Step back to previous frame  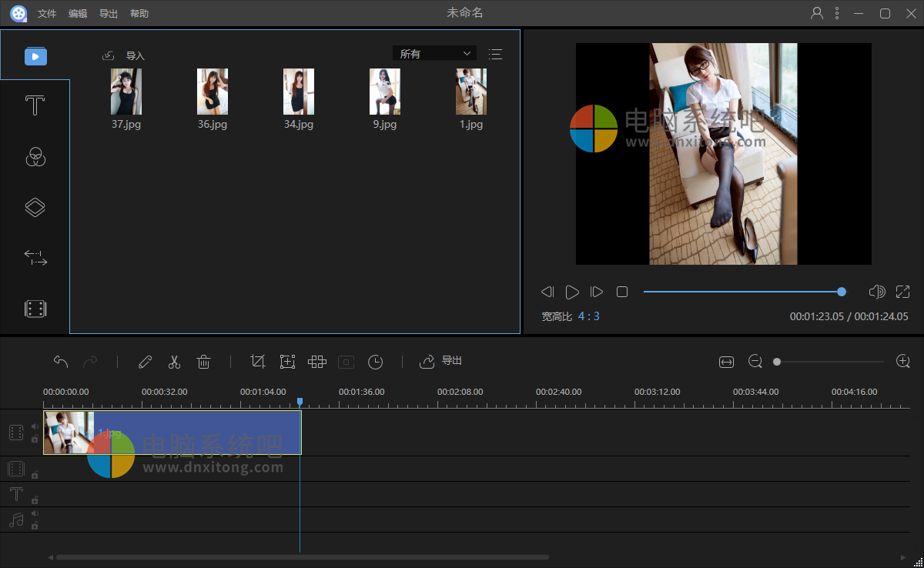click(547, 292)
